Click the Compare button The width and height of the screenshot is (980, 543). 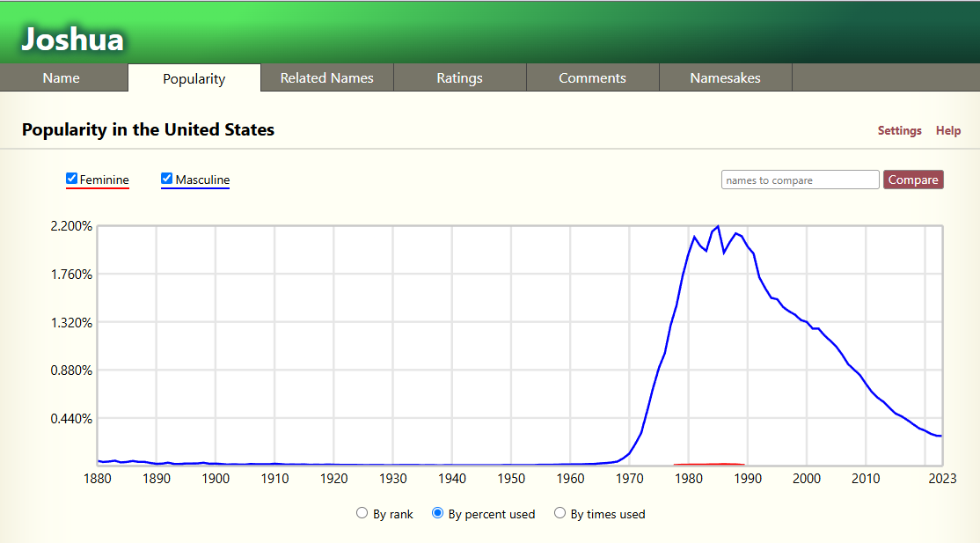point(913,180)
